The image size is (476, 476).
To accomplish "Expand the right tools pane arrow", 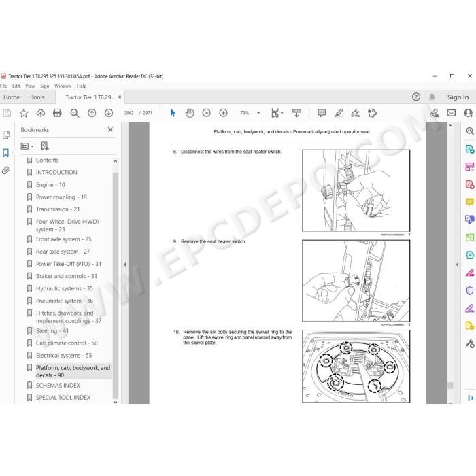I will [457, 265].
